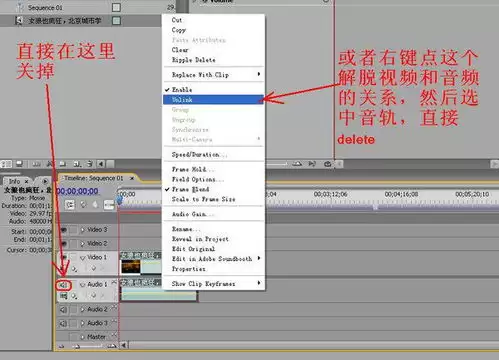This screenshot has width=499, height=360.
Task: Toggle Audio 3 track speaker icon
Action: (63, 323)
